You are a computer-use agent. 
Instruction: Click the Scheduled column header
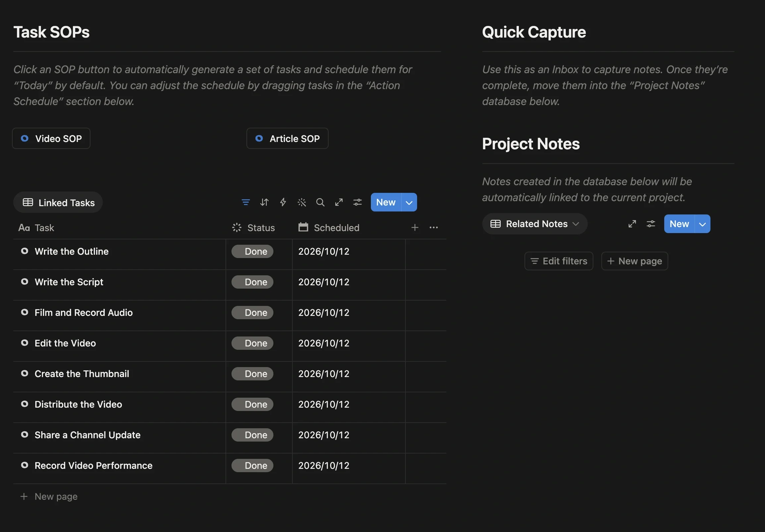(x=329, y=227)
